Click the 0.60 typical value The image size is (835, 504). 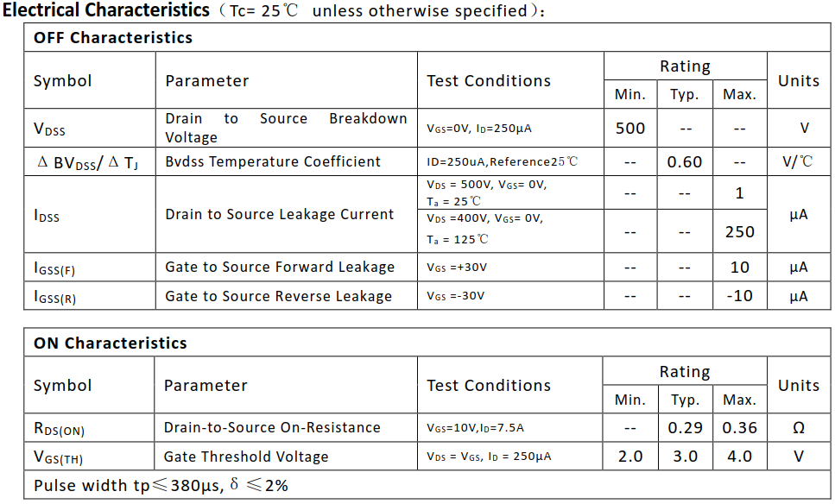685,161
